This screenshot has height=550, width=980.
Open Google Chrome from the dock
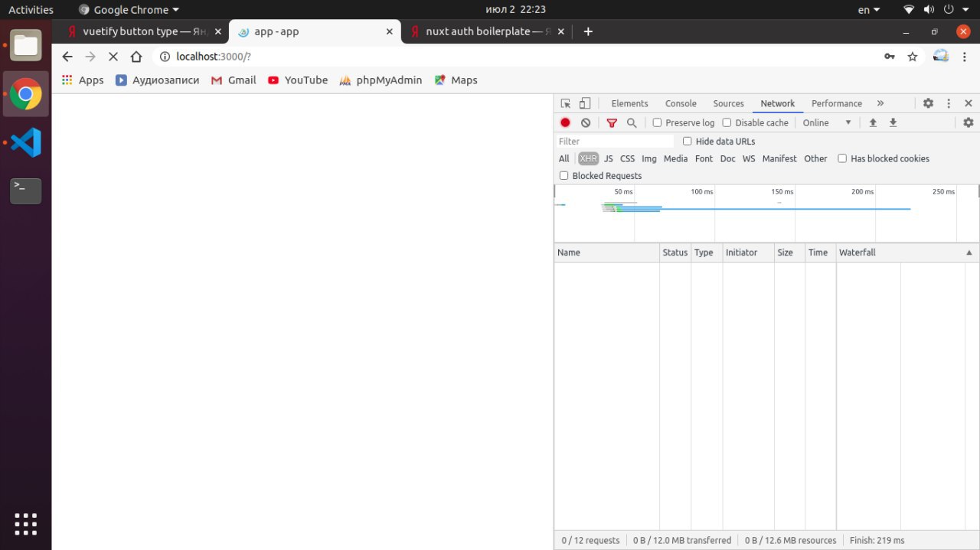pos(25,94)
